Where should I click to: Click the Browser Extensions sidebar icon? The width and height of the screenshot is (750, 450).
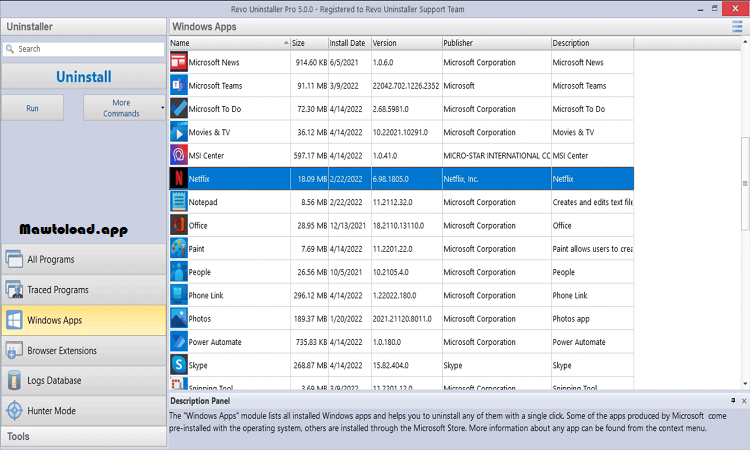point(14,351)
